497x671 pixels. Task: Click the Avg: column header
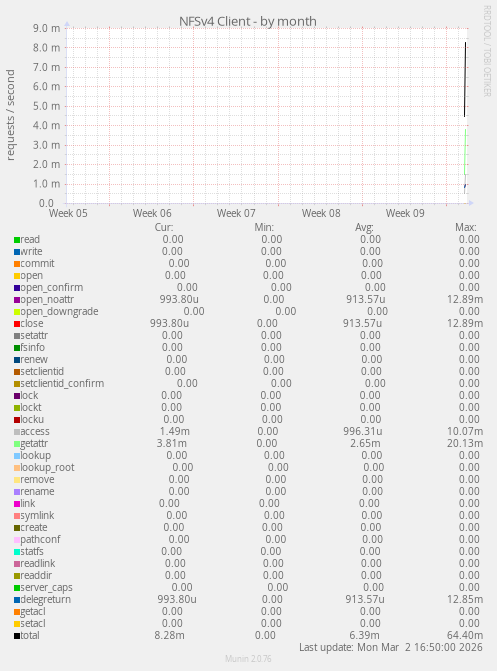[364, 227]
